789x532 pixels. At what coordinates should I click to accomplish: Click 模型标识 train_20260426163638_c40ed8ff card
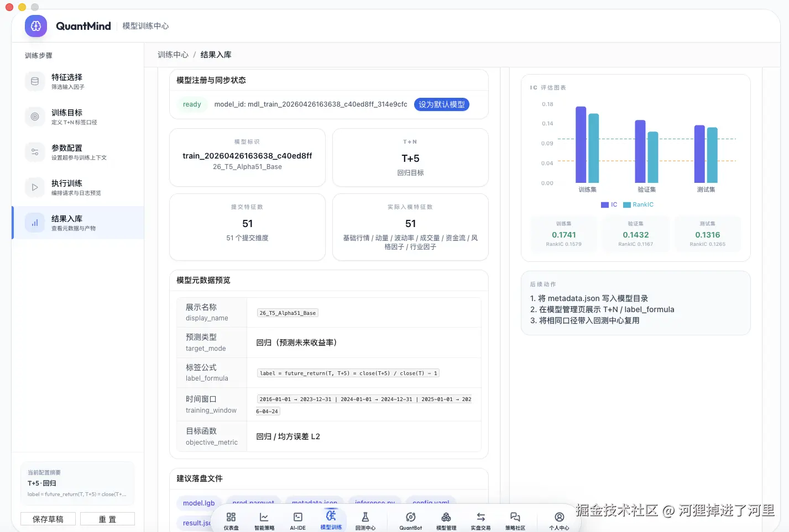tap(247, 157)
